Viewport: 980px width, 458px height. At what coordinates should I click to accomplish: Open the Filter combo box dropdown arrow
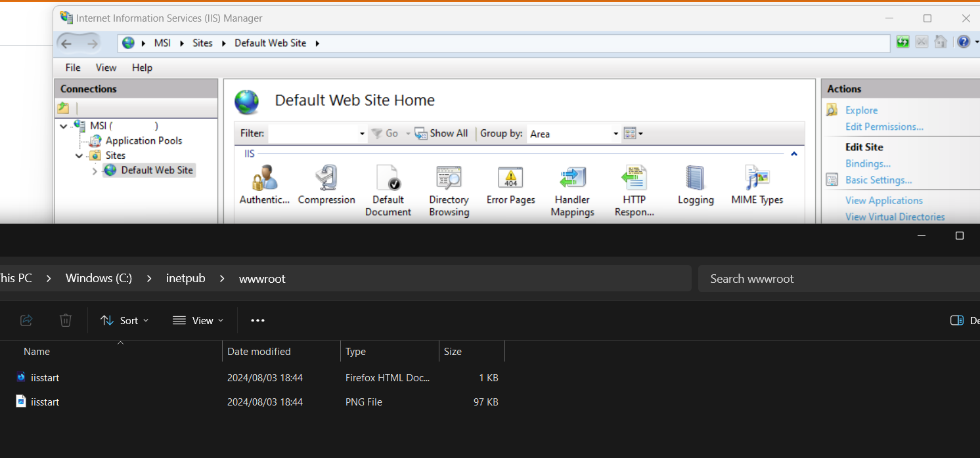(x=362, y=134)
